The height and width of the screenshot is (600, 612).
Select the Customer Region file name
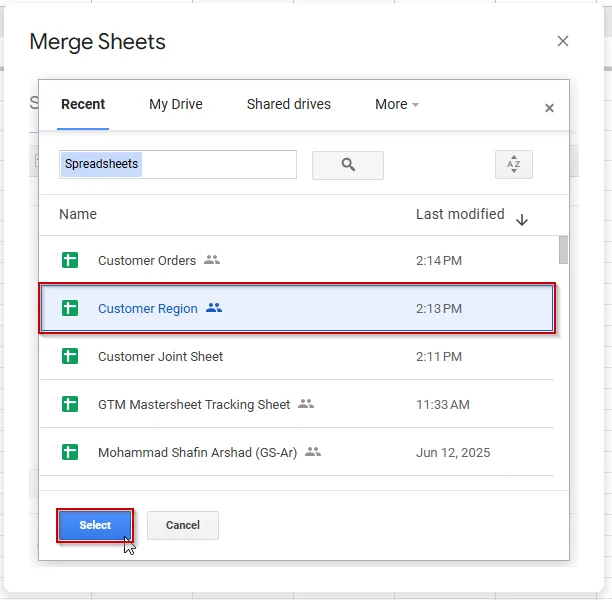[148, 308]
